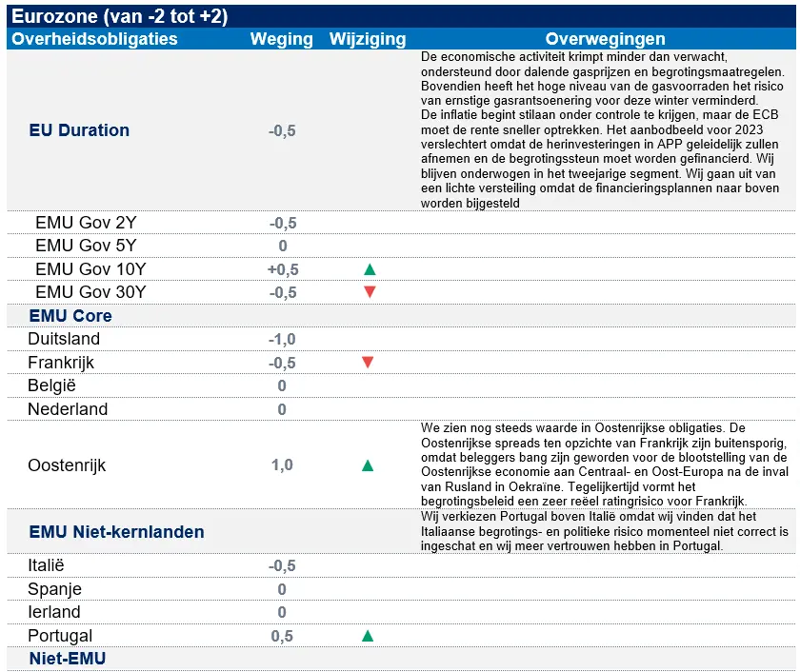Select the 'Oostenrijk' row label
The height and width of the screenshot is (672, 800).
(67, 465)
